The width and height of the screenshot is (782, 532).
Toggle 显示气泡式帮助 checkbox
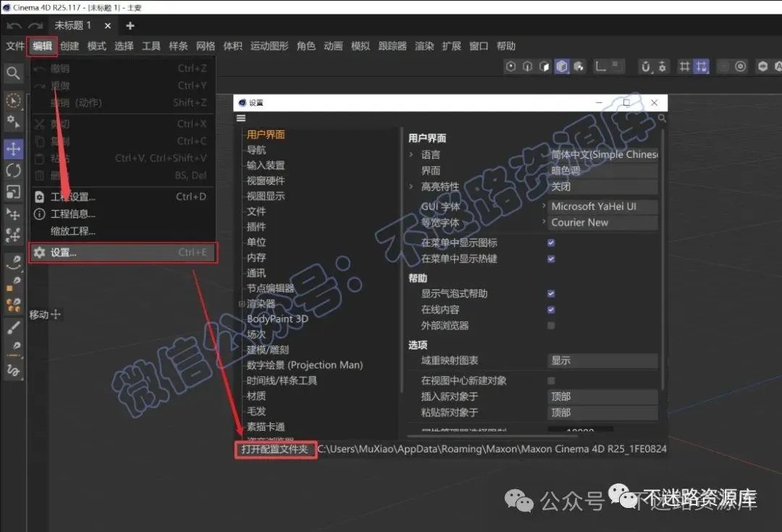click(551, 294)
